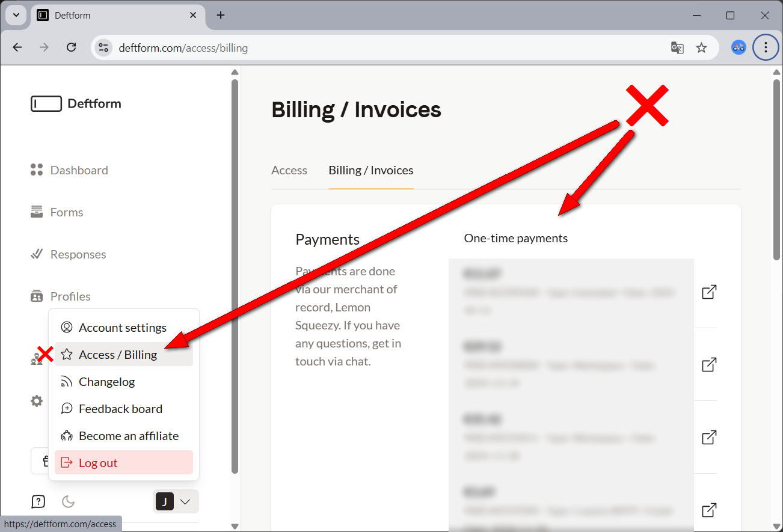The height and width of the screenshot is (532, 783).
Task: Open Feedback board from the menu
Action: (124, 409)
